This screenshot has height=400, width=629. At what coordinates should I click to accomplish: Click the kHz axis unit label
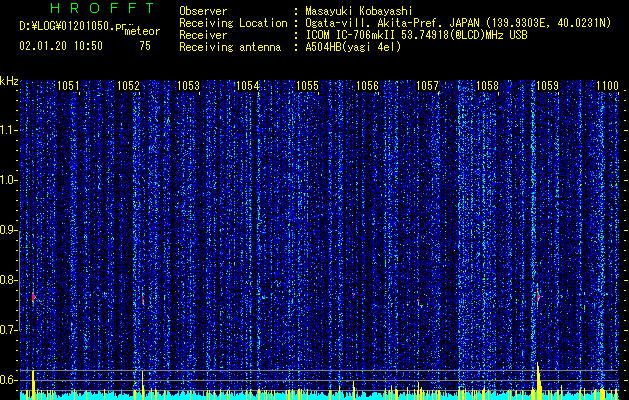pyautogui.click(x=9, y=81)
